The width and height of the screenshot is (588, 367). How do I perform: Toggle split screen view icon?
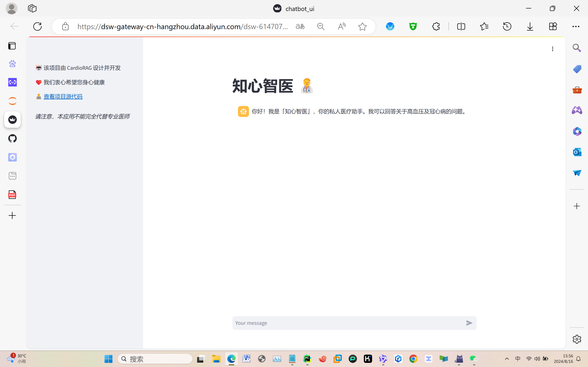[x=461, y=26]
